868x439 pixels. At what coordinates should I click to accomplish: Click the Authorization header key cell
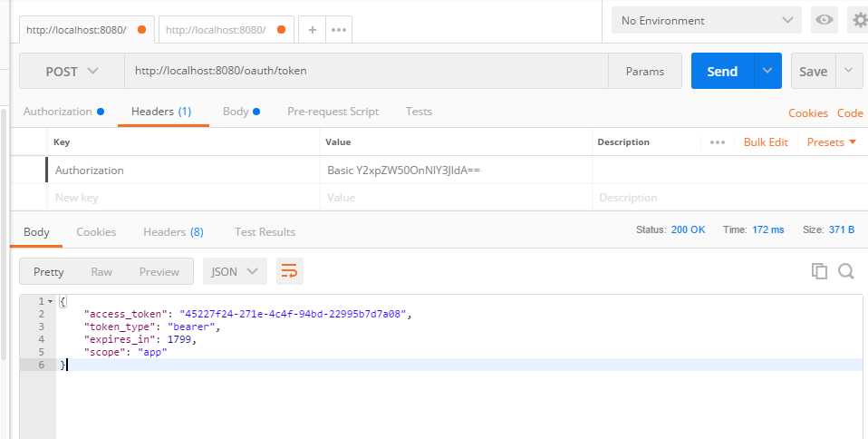point(183,171)
